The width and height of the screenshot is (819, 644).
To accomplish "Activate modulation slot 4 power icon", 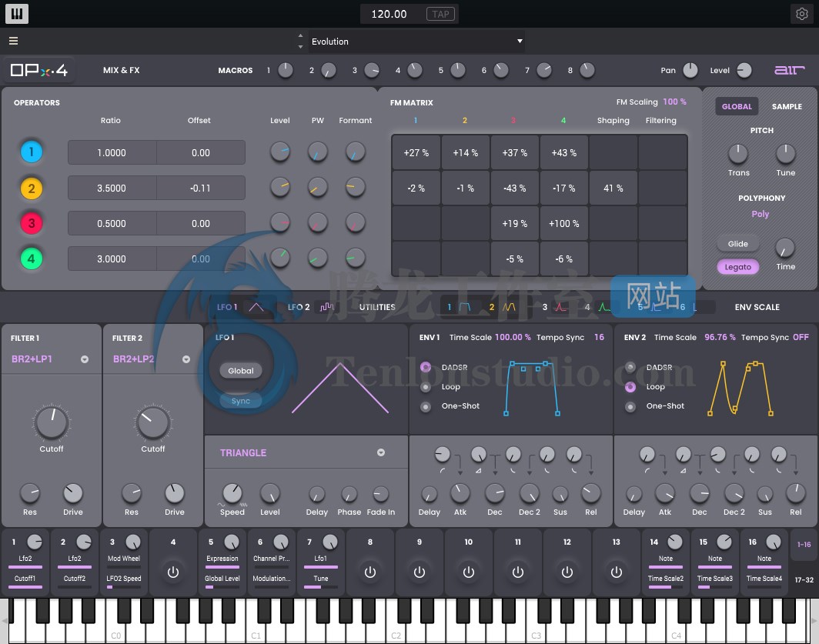I will click(173, 572).
